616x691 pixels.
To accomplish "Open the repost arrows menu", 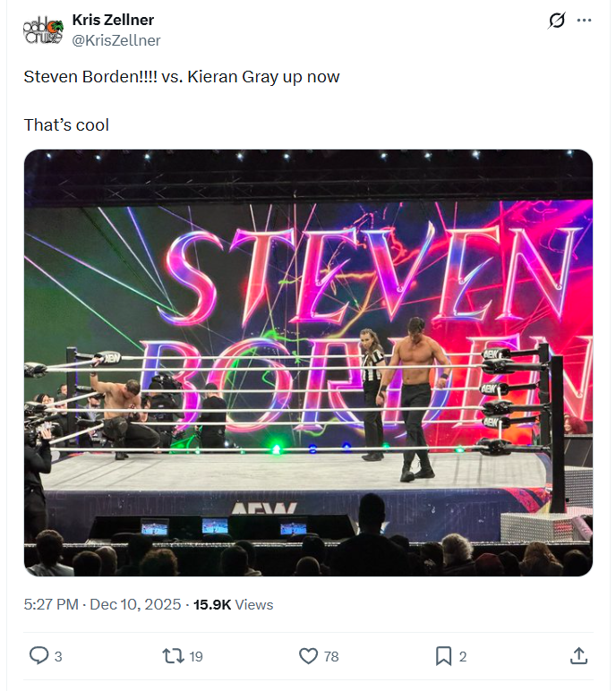I will click(x=173, y=656).
